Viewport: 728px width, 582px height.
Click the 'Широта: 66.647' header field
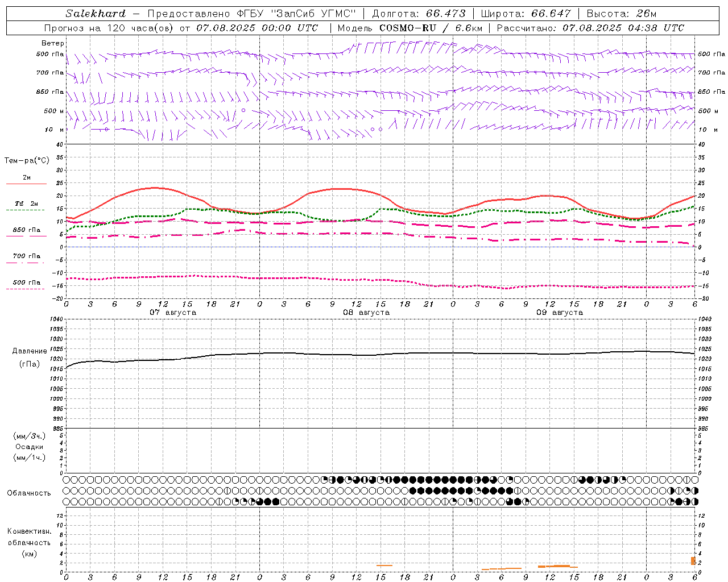526,14
